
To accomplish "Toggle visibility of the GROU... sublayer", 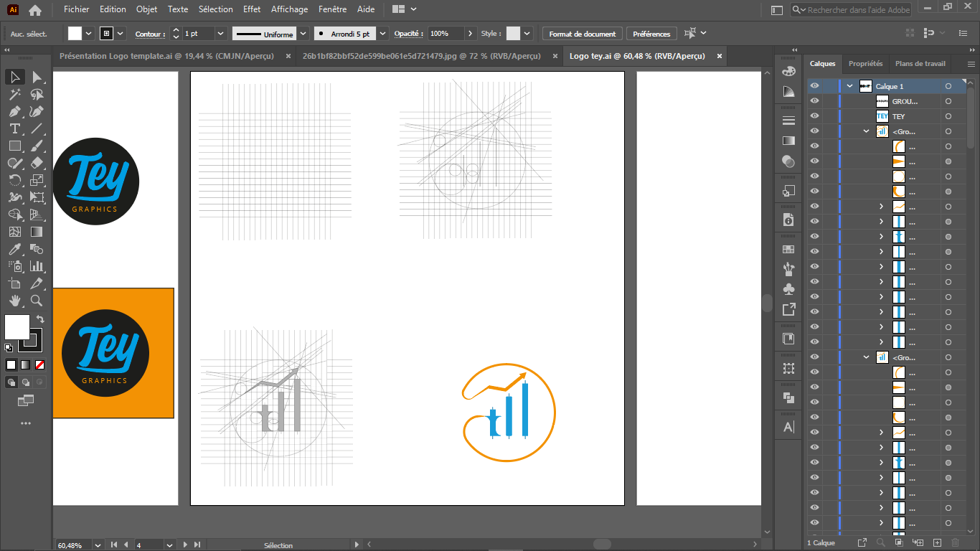I will click(814, 101).
